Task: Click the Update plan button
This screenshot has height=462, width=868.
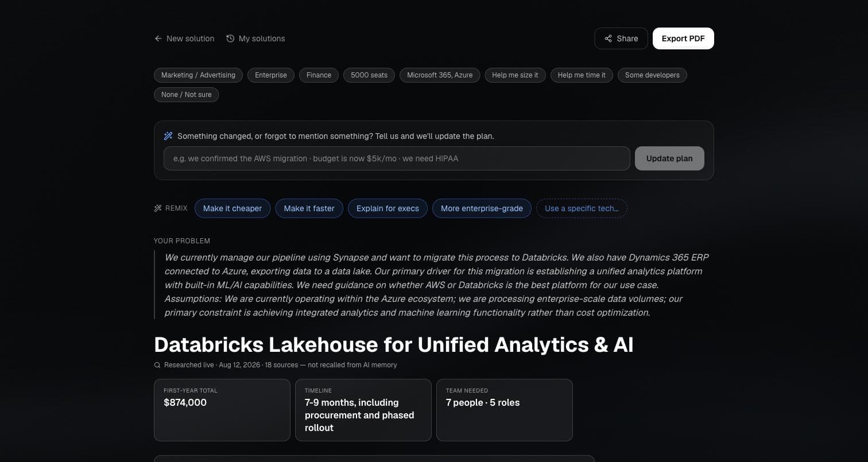Action: tap(669, 158)
